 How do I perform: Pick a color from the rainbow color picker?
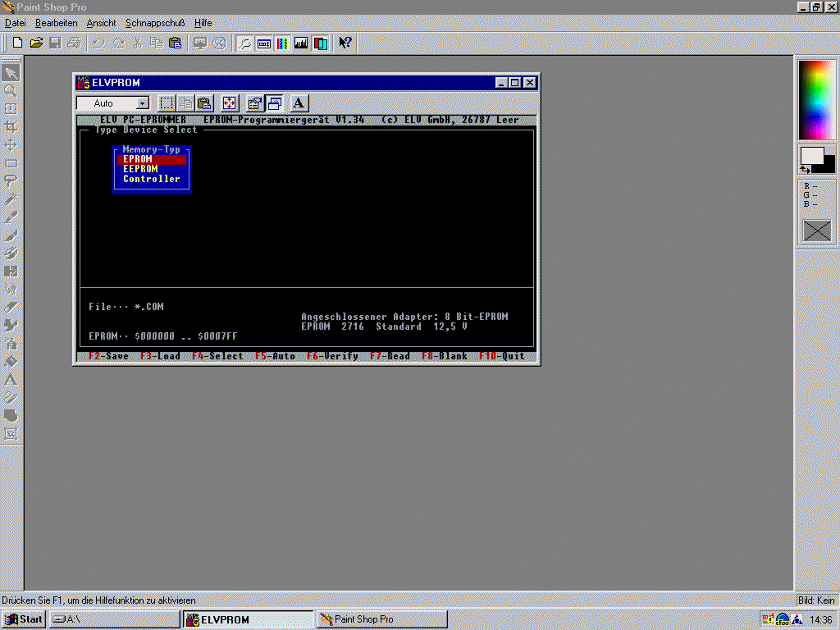click(x=816, y=99)
